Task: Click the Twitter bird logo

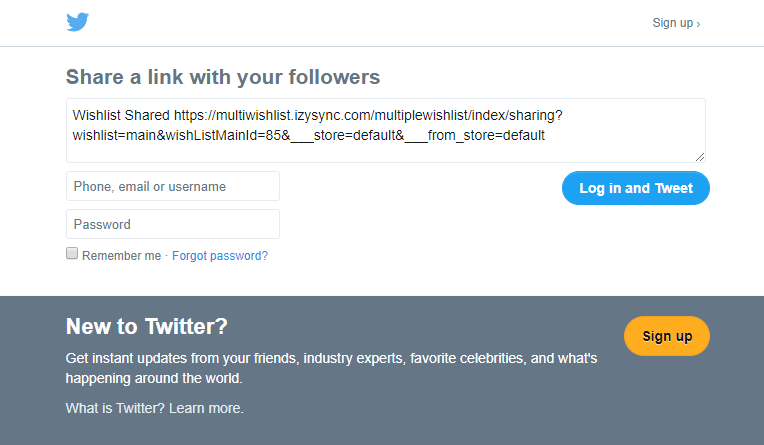Action: click(x=78, y=22)
